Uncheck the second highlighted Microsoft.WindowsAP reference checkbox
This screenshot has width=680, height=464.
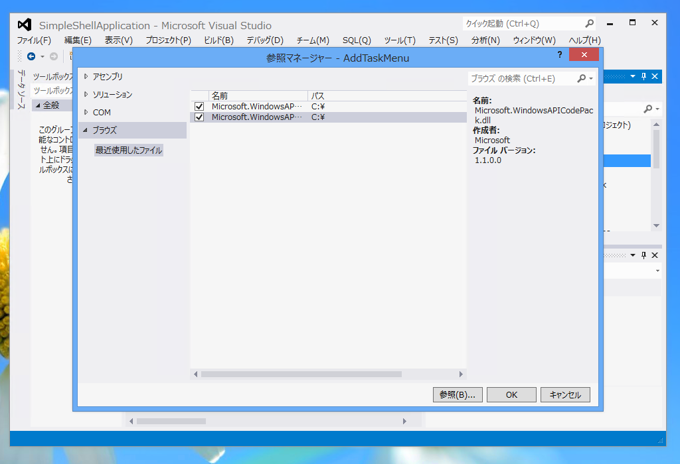199,117
